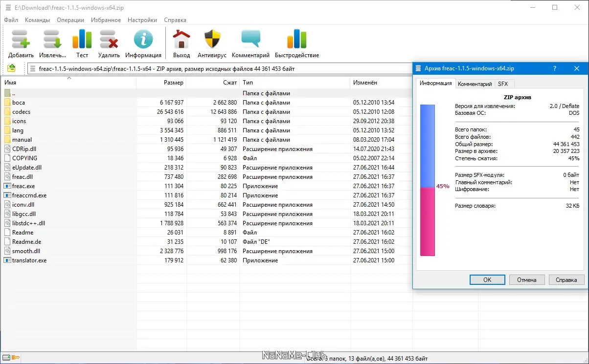Open the Настройки menu
589x364 pixels.
(x=142, y=20)
